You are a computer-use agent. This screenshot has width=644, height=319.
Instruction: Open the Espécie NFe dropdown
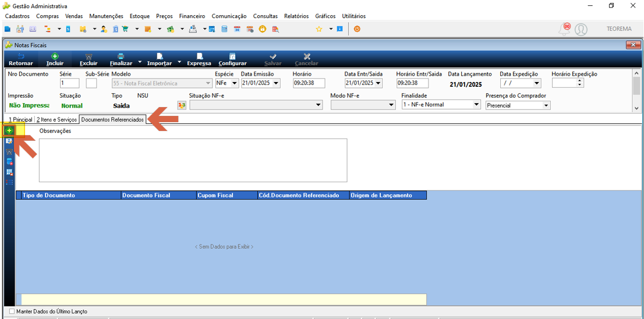point(235,83)
